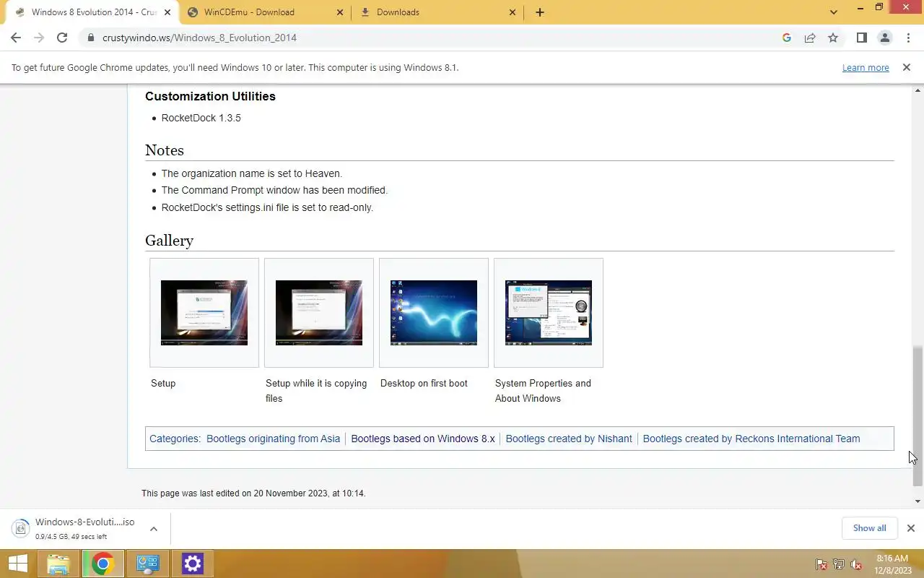Screen dimensions: 924x578
Task: Click the 'Setup' caption under first thumbnail
Action: [x=163, y=383]
